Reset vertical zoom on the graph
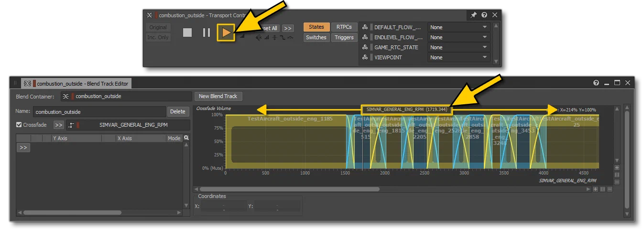Viewport: 644px width, 231px height. tap(617, 175)
